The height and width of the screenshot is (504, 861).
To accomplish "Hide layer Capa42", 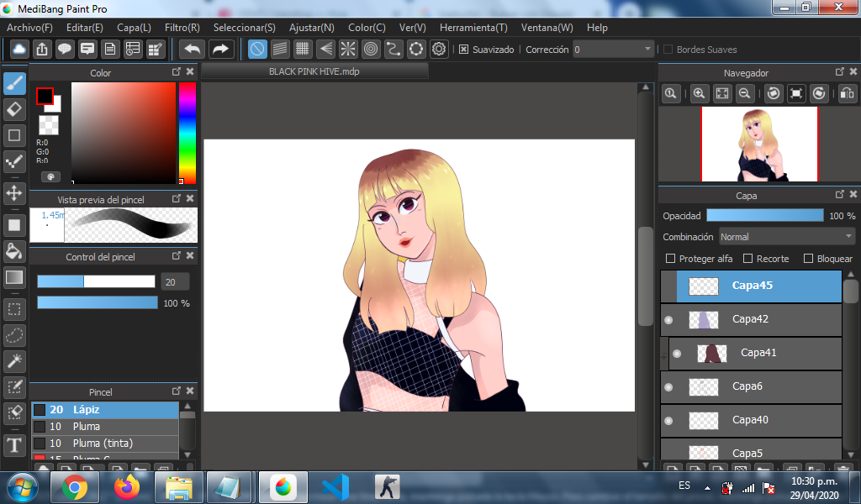I will point(668,320).
